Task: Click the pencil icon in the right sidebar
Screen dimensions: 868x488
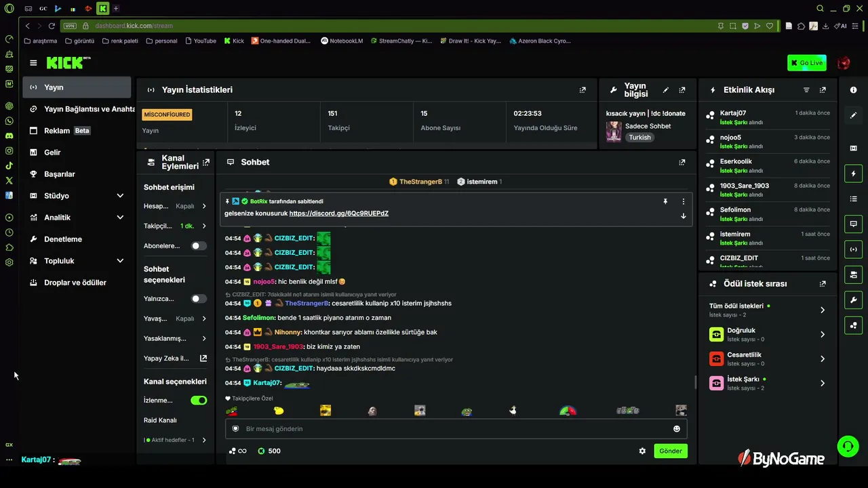Action: (853, 115)
